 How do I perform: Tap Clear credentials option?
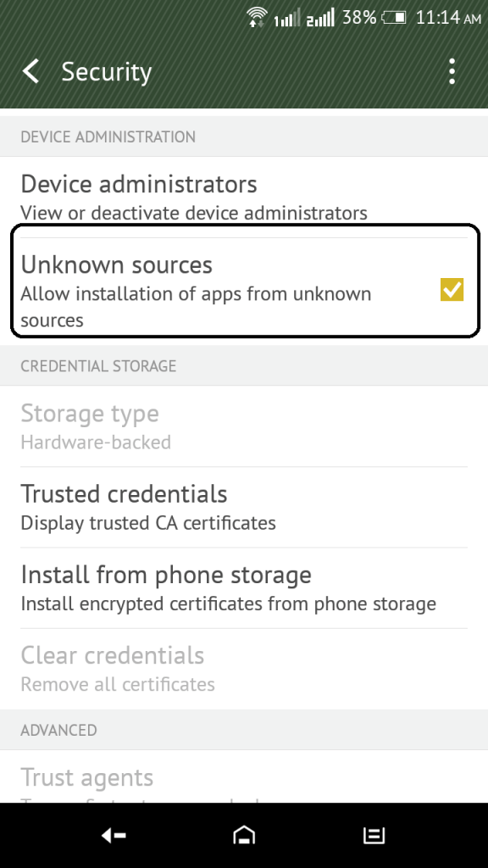244,670
